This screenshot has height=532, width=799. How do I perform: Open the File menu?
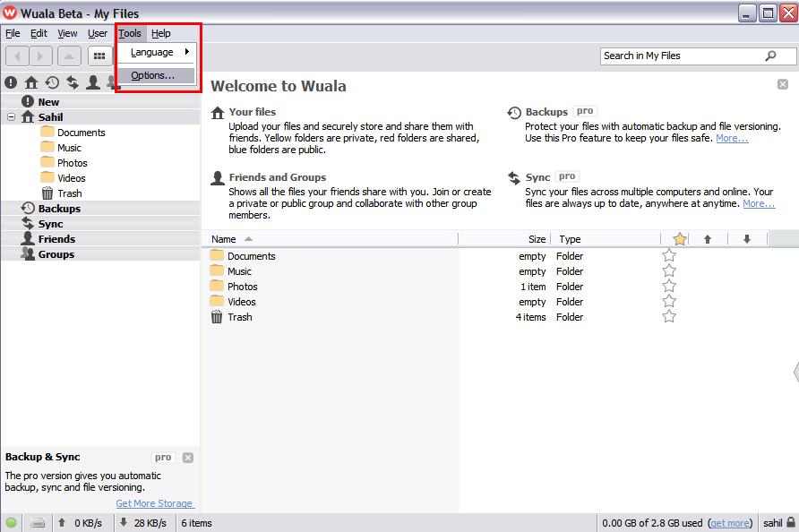coord(13,33)
